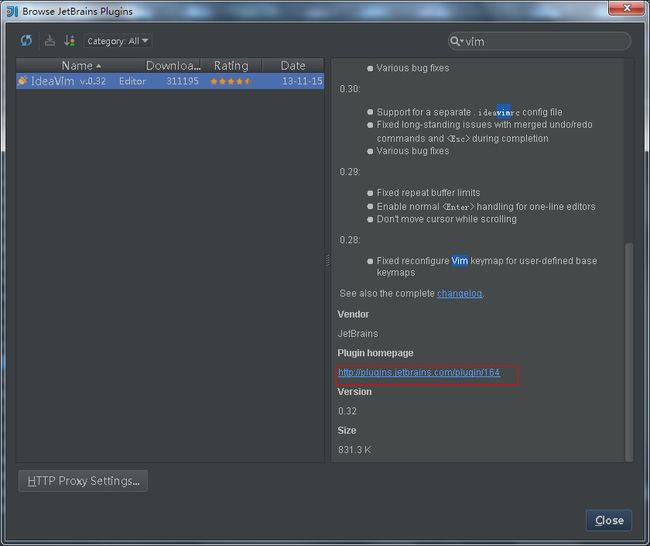Click the 311195 downloads value
Image resolution: width=650 pixels, height=546 pixels.
point(182,81)
